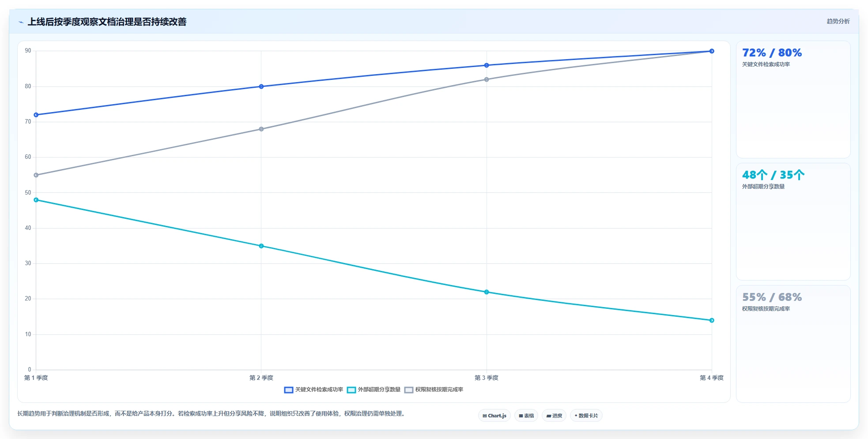Click the 表格 tag chip
Screen dimensions: 868x439
pos(526,416)
